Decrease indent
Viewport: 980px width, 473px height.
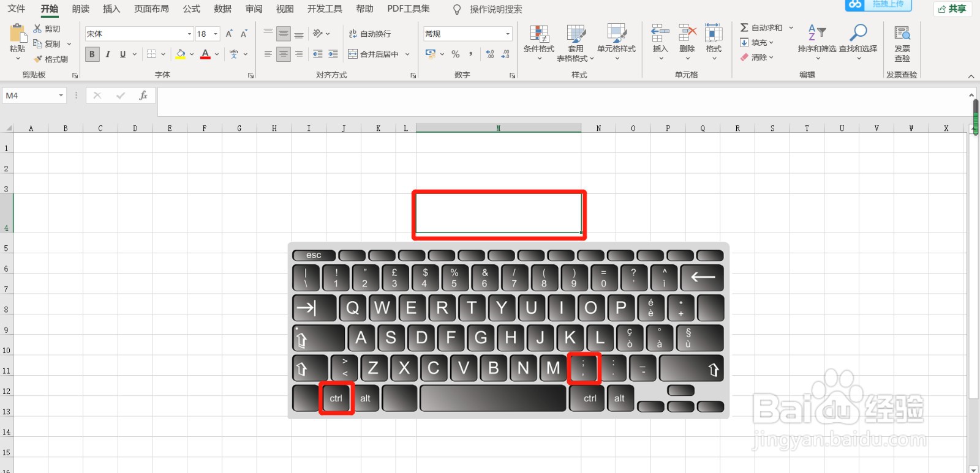(317, 54)
